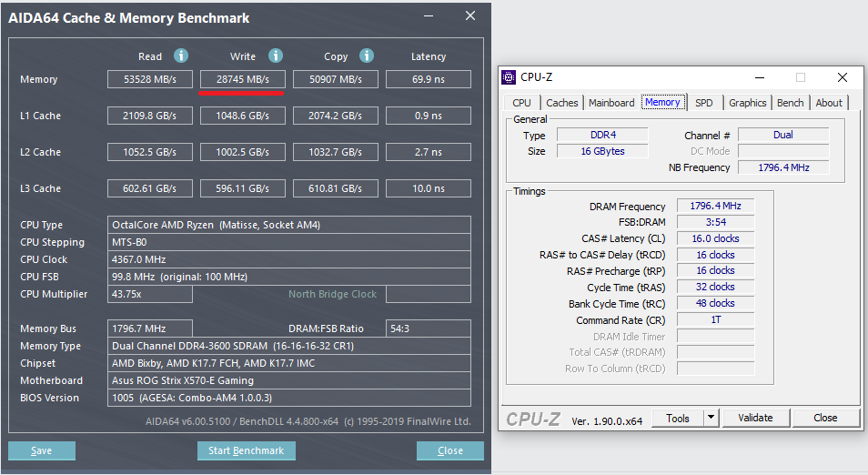This screenshot has height=475, width=868.
Task: Click the Close button at CPU-Z bottom
Action: point(825,418)
